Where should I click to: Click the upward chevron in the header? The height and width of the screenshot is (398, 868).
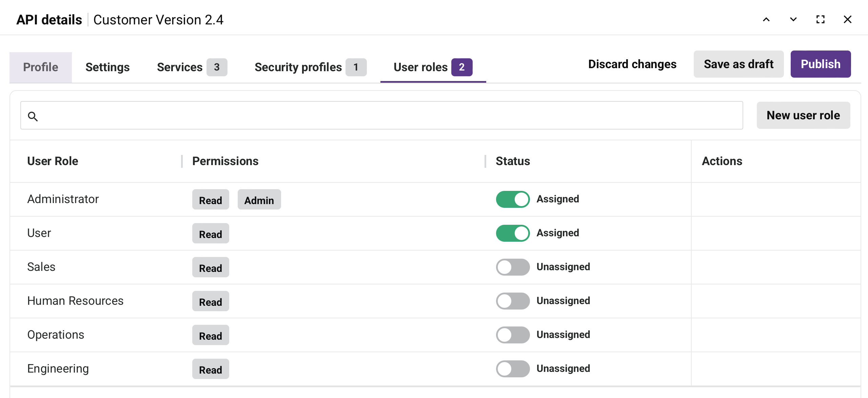(x=767, y=19)
